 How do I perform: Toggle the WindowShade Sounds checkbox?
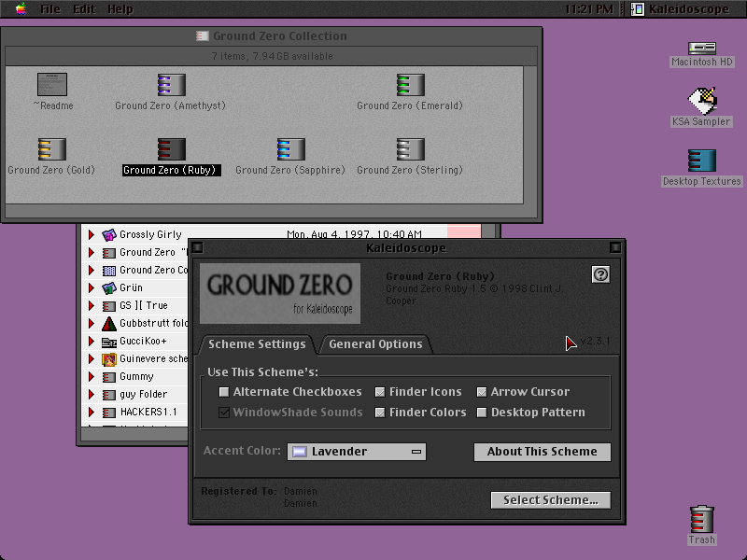(x=223, y=413)
